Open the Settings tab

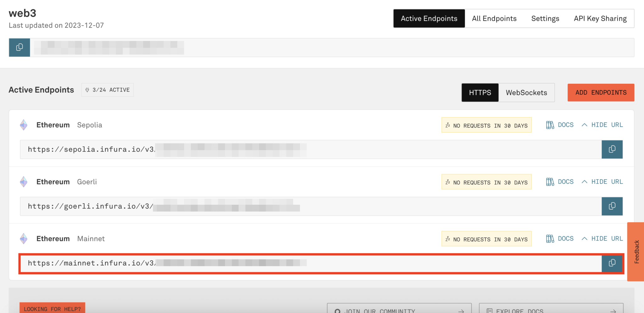(x=545, y=19)
